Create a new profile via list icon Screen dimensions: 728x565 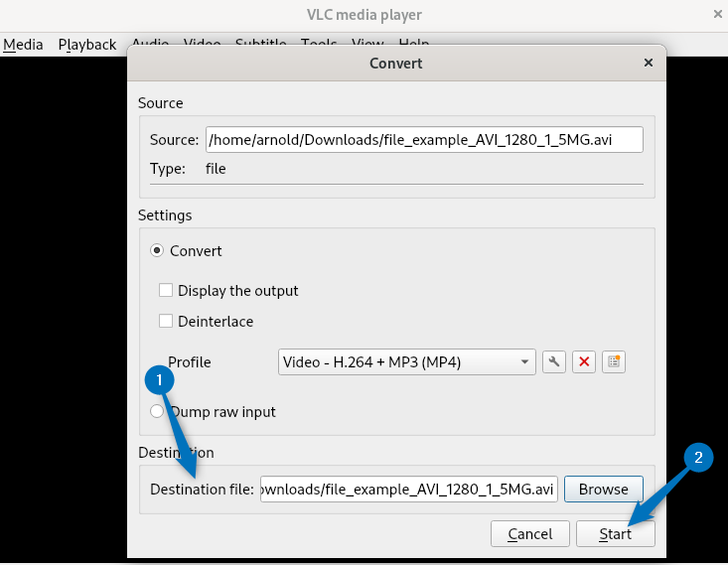tap(614, 362)
